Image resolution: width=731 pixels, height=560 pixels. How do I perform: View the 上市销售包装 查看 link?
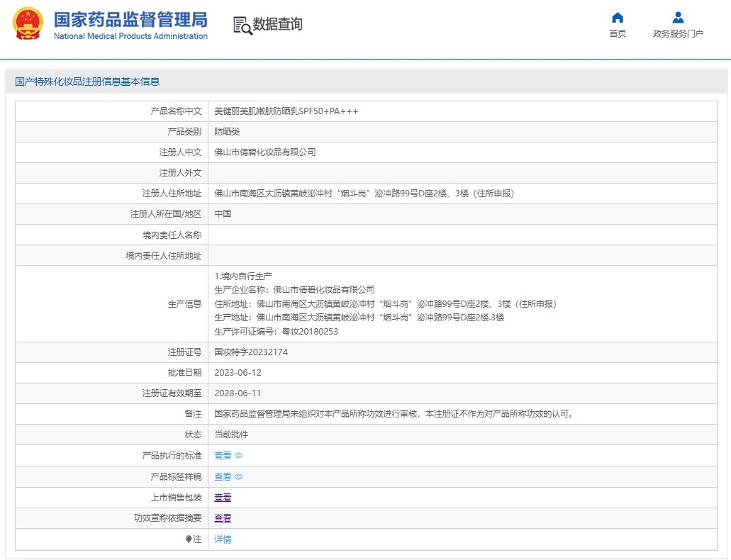pyautogui.click(x=223, y=498)
